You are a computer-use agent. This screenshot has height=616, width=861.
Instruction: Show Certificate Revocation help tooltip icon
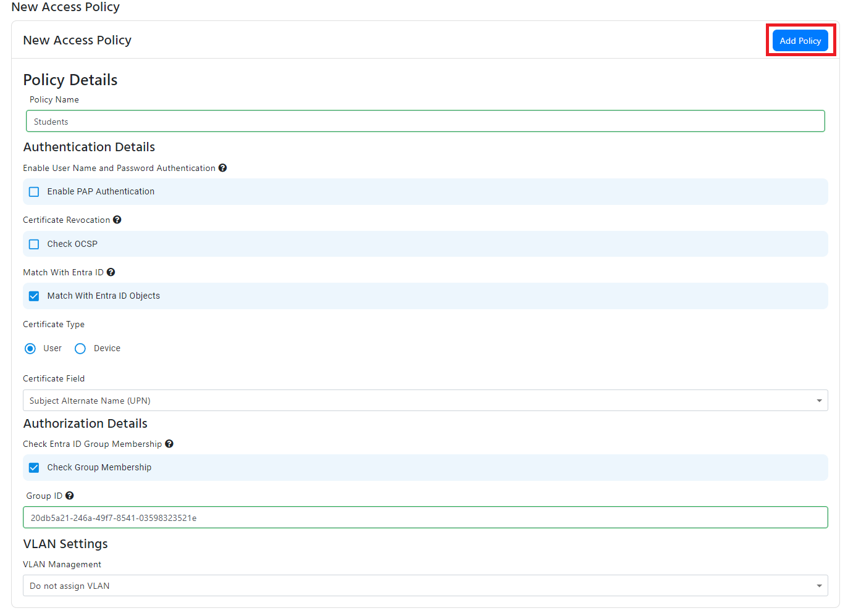click(117, 220)
